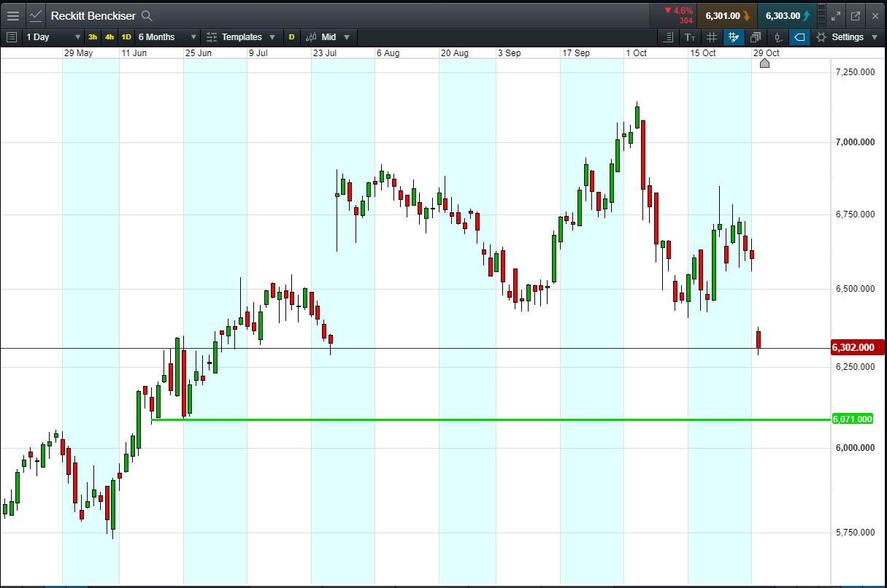Toggle the highlighted grid drawing tool

(x=734, y=37)
